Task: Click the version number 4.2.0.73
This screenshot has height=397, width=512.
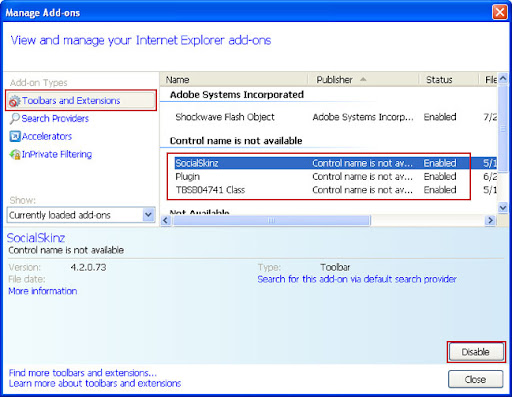Action: pos(88,267)
